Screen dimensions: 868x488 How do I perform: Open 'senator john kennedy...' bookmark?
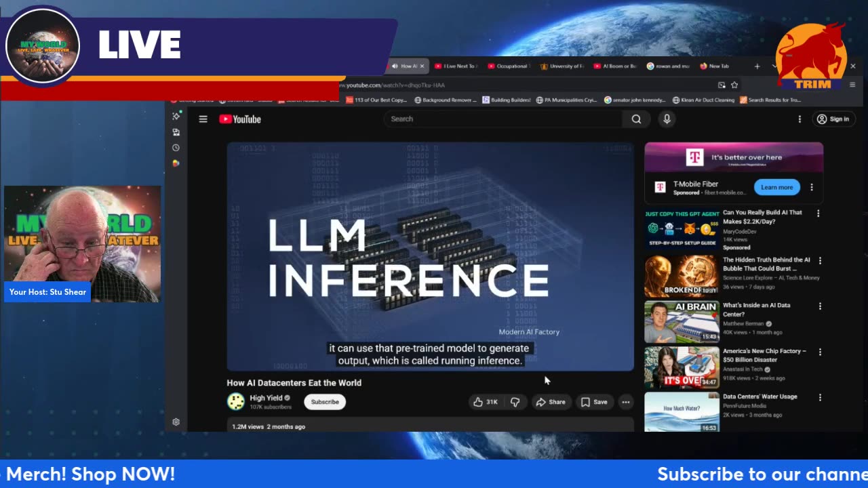[x=635, y=100]
